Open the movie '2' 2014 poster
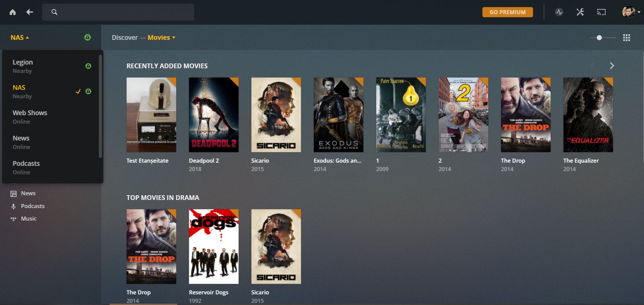644x305 pixels. tap(463, 115)
